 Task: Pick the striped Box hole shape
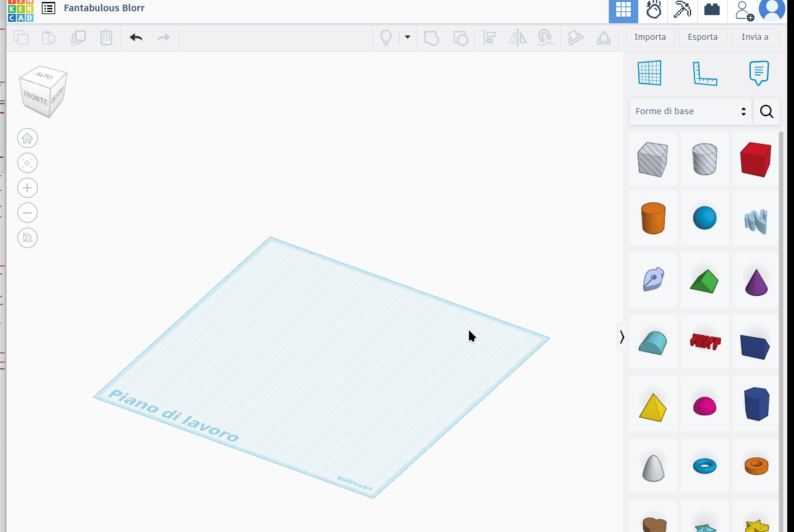pyautogui.click(x=653, y=159)
